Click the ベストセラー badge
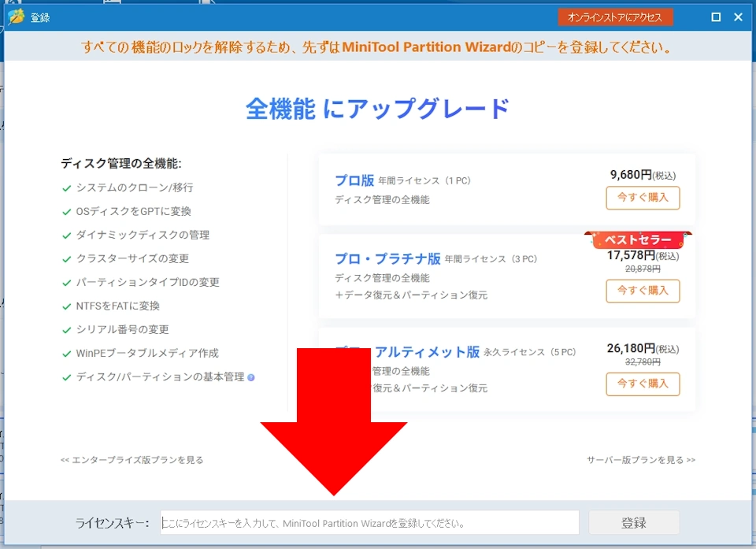 638,239
